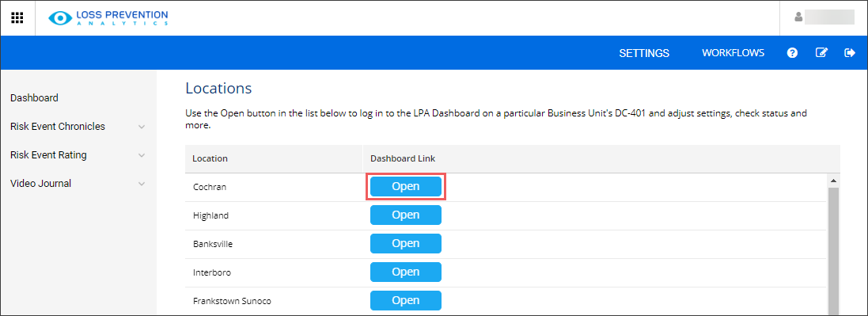
Task: Open the help question mark icon
Action: 792,53
